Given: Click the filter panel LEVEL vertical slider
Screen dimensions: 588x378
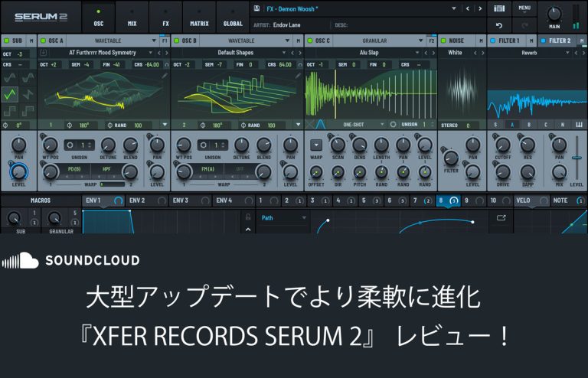Looking at the screenshot, I should click(577, 157).
